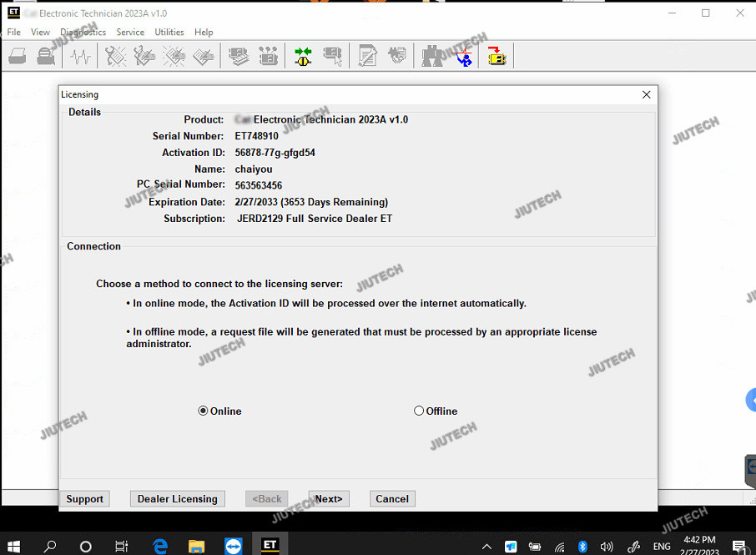The width and height of the screenshot is (756, 555).
Task: Click the Dealer Licensing button
Action: click(x=178, y=498)
